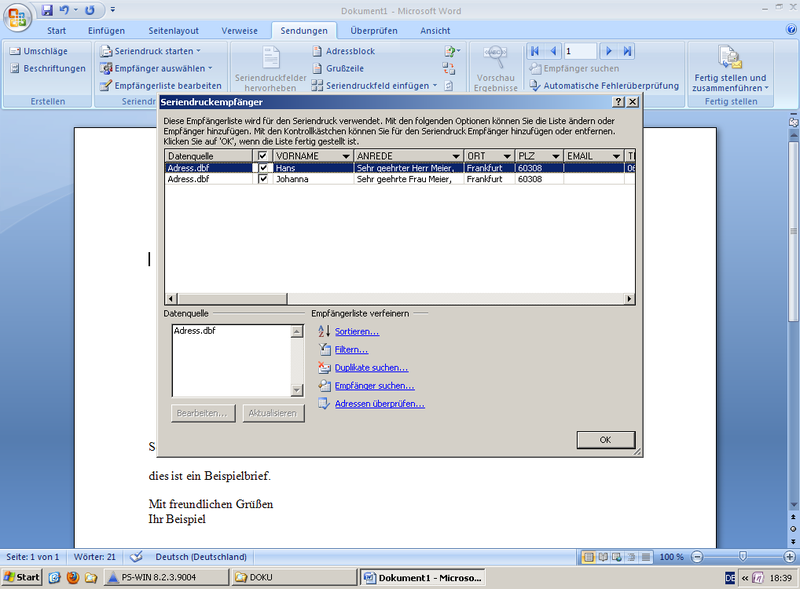Open the Überprüfen ribbon tab

tap(374, 31)
